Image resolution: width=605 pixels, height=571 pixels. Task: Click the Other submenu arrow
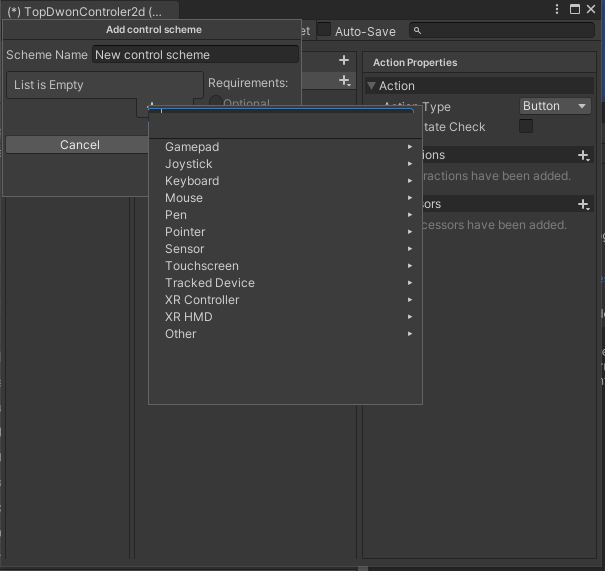pyautogui.click(x=410, y=334)
